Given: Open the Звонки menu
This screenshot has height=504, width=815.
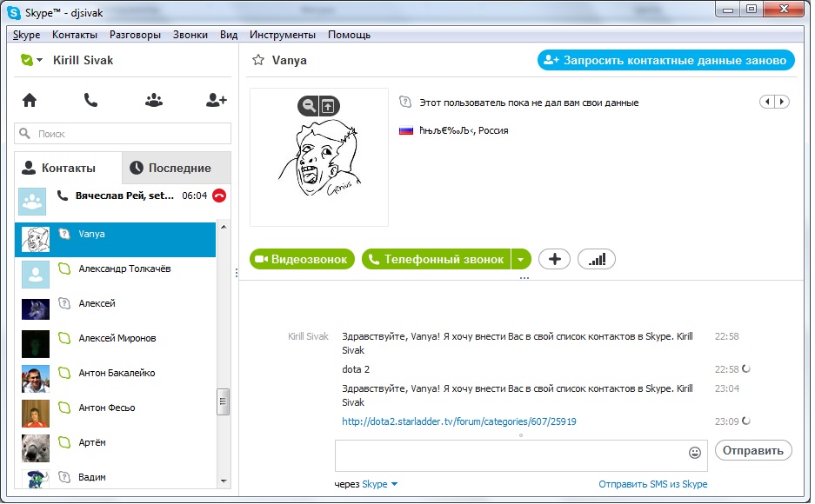Looking at the screenshot, I should (x=190, y=35).
